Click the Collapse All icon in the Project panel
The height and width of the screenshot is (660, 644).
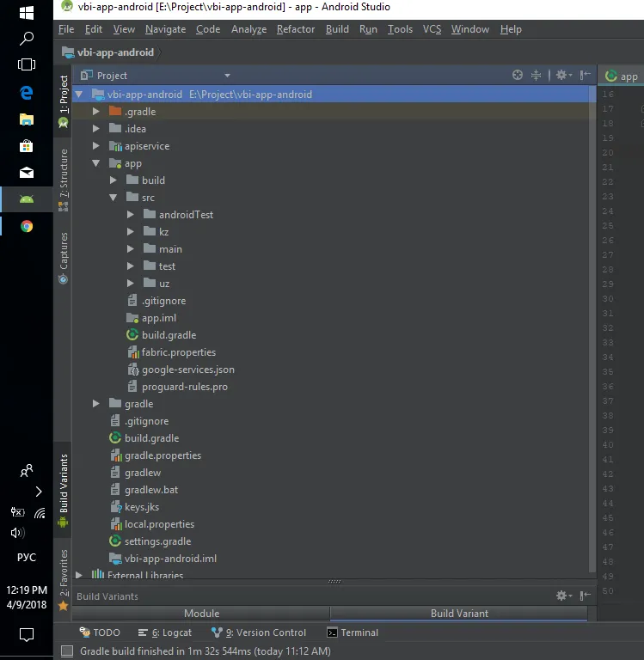point(536,76)
